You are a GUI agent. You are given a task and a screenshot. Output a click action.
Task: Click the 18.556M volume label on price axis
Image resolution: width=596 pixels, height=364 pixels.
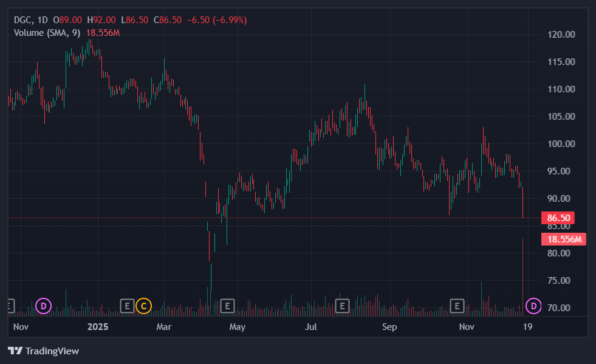coord(564,239)
